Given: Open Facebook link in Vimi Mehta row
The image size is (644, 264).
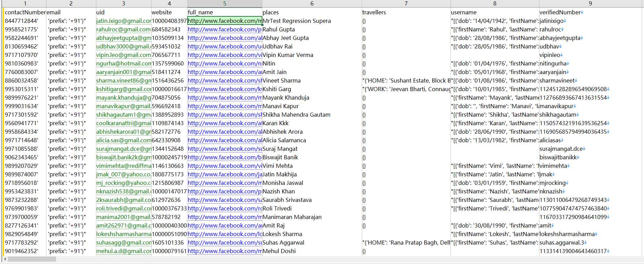Looking at the screenshot, I should (x=225, y=166).
